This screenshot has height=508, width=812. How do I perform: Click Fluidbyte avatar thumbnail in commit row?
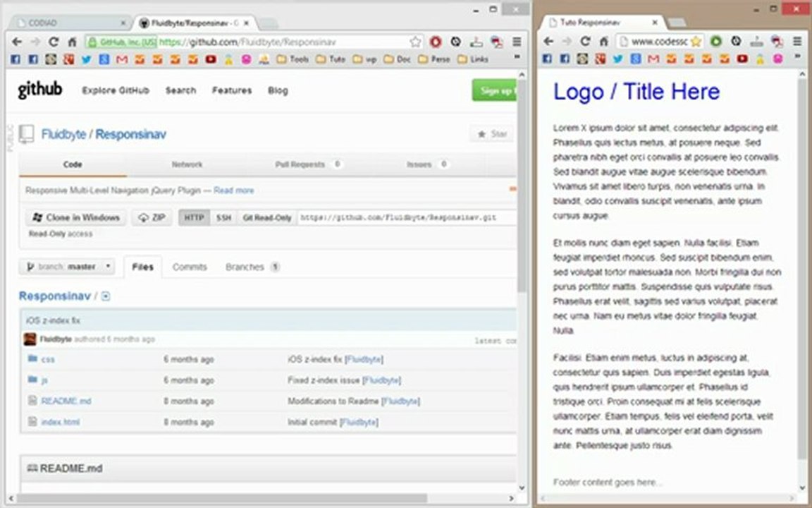tap(30, 339)
